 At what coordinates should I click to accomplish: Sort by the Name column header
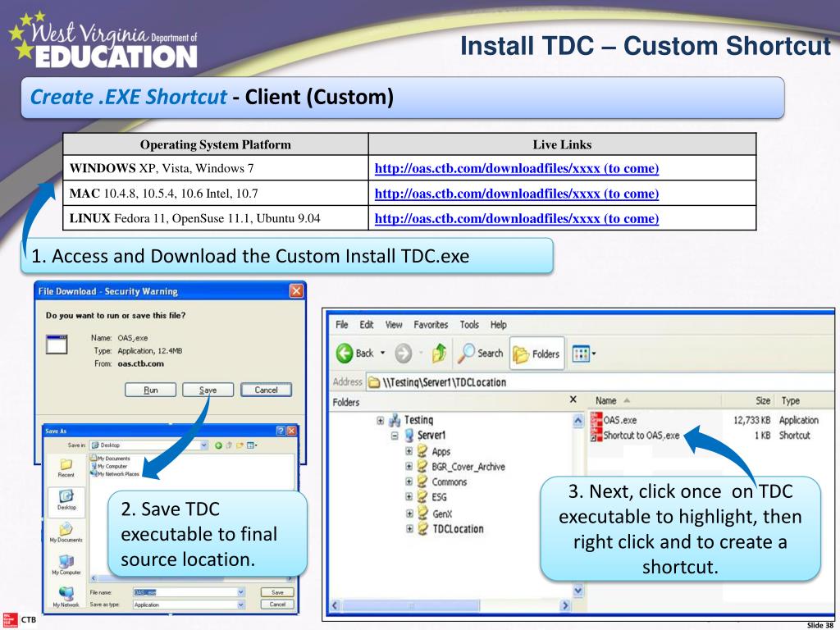click(605, 400)
